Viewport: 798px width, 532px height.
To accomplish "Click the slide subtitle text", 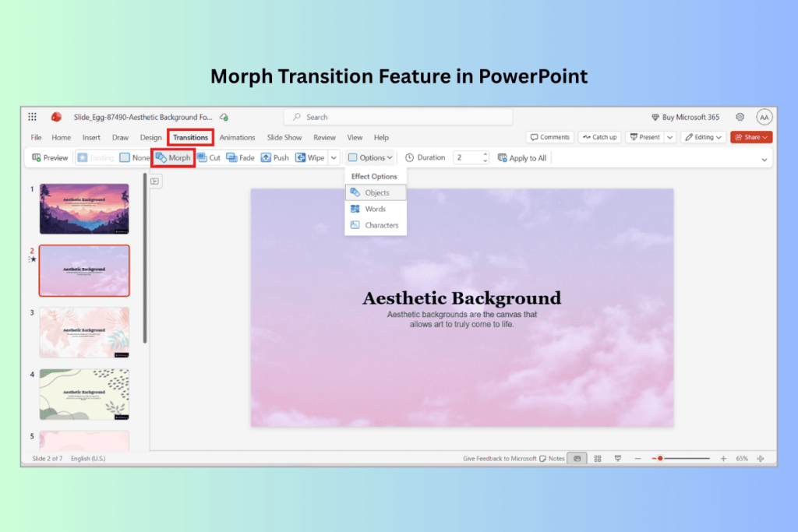I will tap(461, 319).
